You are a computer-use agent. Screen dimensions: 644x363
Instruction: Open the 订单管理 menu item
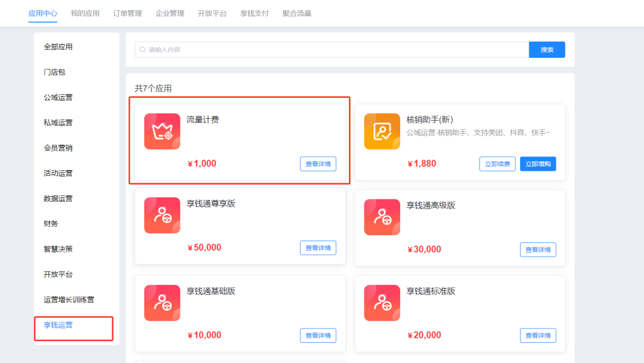pyautogui.click(x=125, y=13)
